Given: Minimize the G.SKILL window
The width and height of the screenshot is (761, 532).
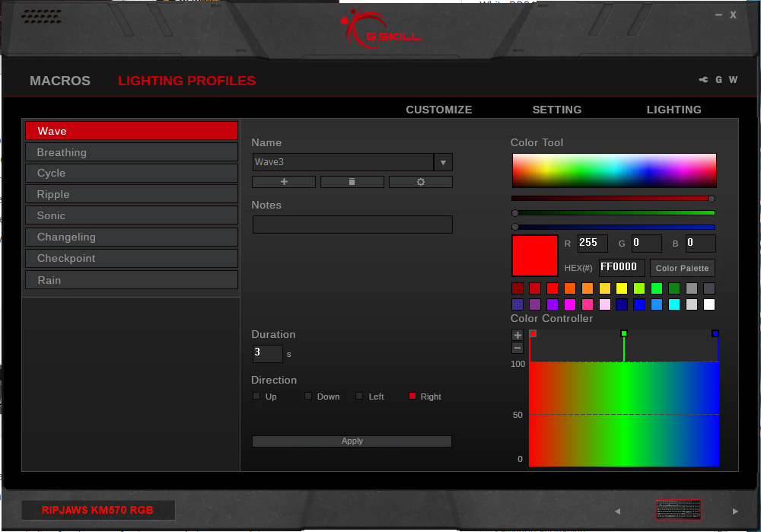Looking at the screenshot, I should pyautogui.click(x=719, y=15).
